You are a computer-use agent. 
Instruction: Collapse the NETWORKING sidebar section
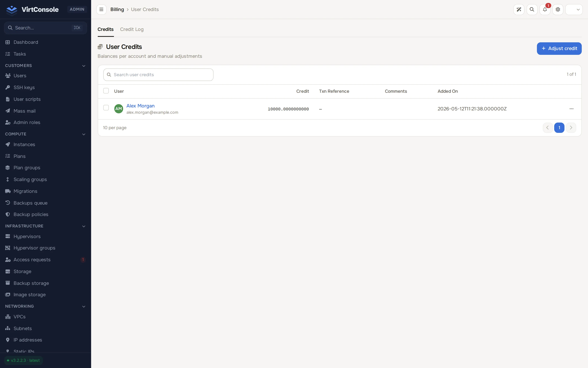click(x=45, y=306)
